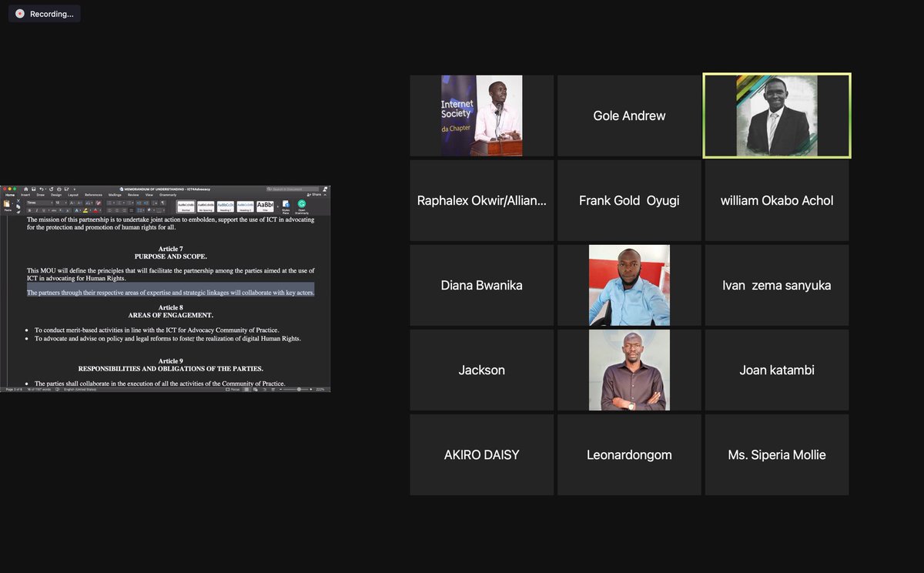
Task: Open the Insert ribbon tab
Action: click(x=25, y=195)
